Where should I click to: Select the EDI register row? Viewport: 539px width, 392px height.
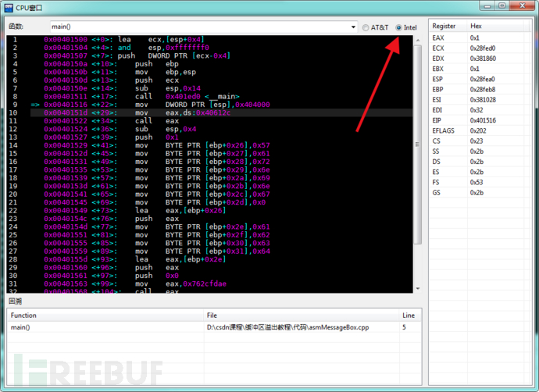pyautogui.click(x=480, y=110)
